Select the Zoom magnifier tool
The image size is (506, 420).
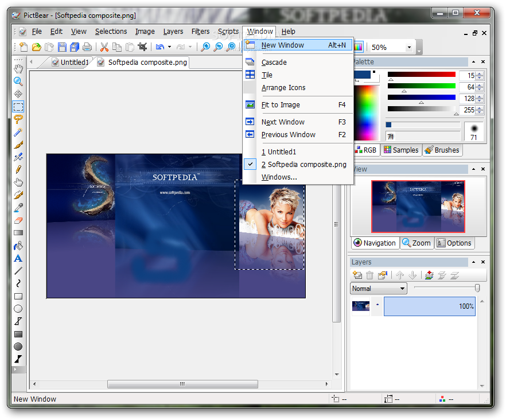18,81
